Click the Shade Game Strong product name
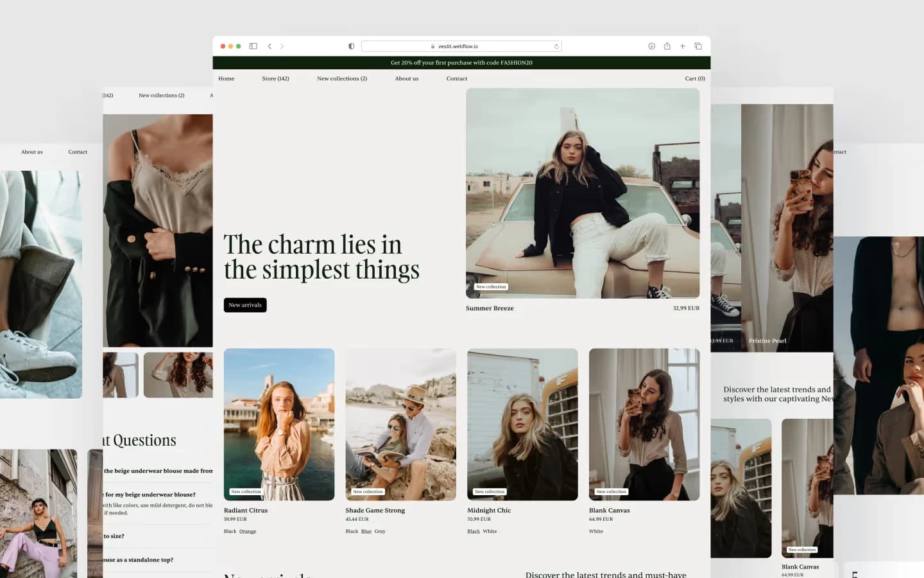The height and width of the screenshot is (578, 924). tap(375, 511)
